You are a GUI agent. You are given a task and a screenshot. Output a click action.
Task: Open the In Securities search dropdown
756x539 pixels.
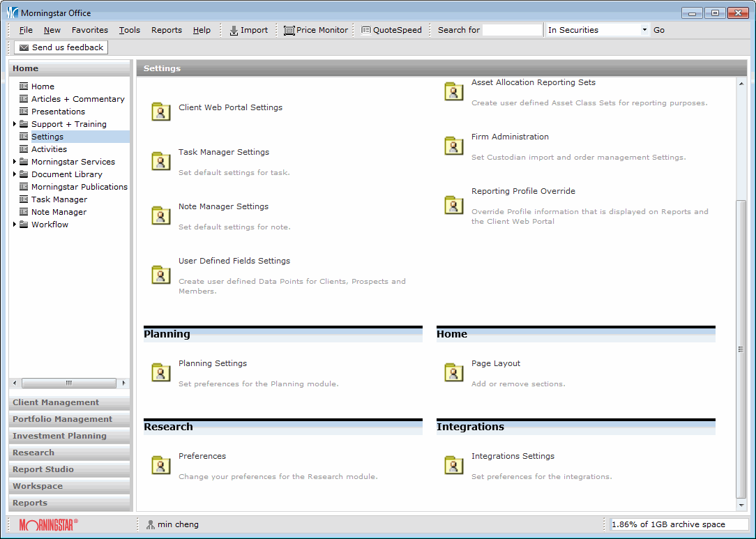click(x=644, y=30)
